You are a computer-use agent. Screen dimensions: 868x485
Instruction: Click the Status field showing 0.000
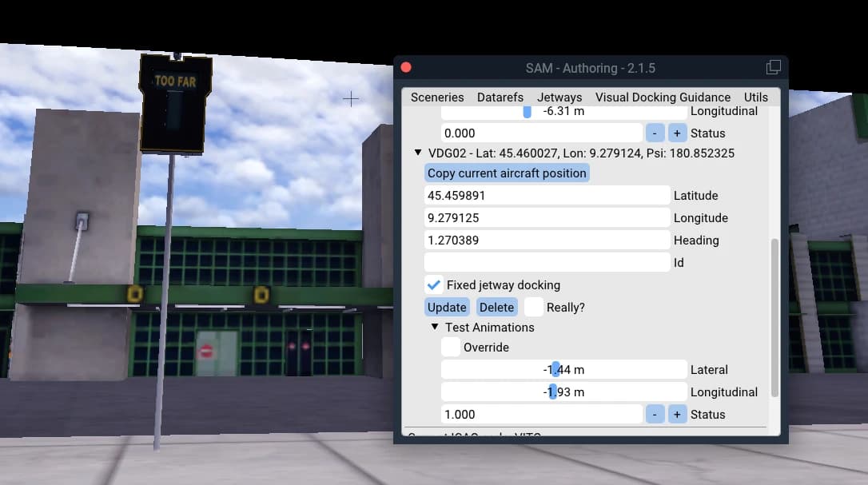pyautogui.click(x=542, y=133)
